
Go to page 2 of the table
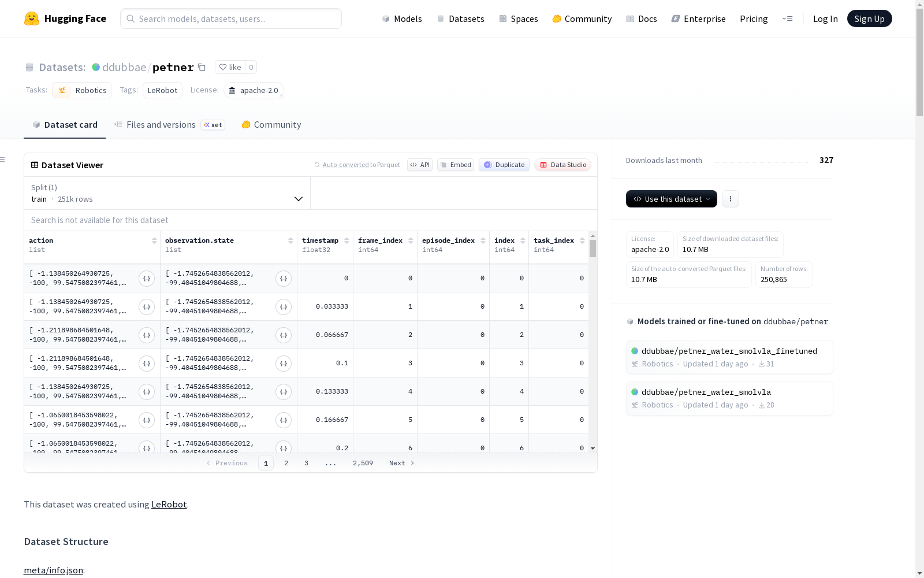[286, 463]
